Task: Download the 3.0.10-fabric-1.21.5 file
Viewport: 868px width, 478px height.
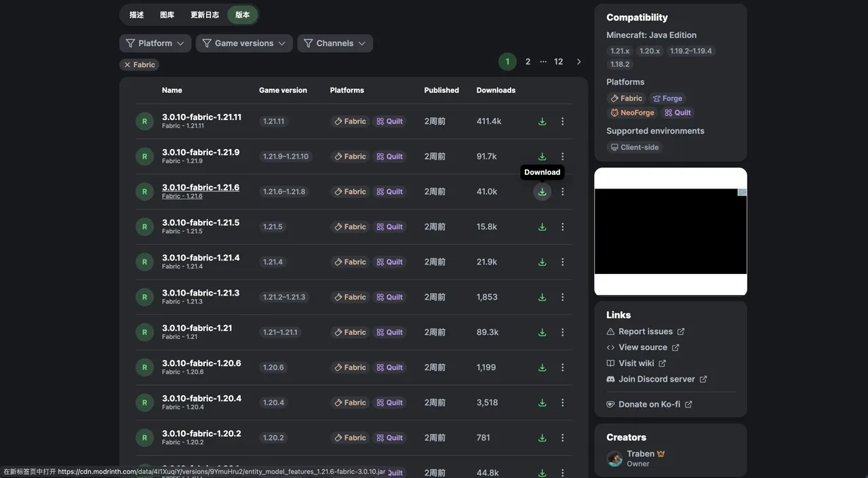Action: click(x=542, y=227)
